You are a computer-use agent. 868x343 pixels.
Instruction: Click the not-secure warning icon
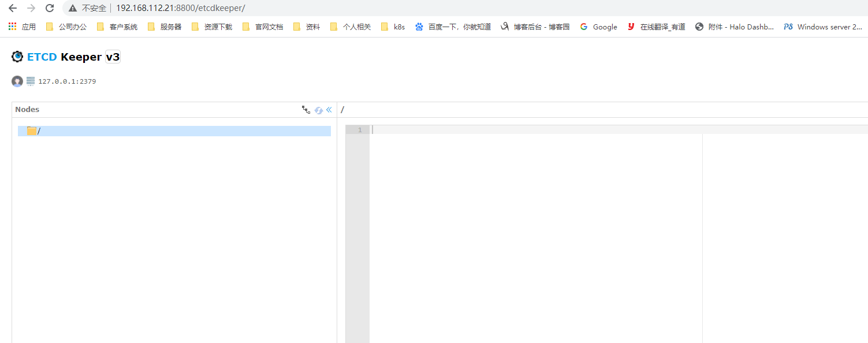72,8
